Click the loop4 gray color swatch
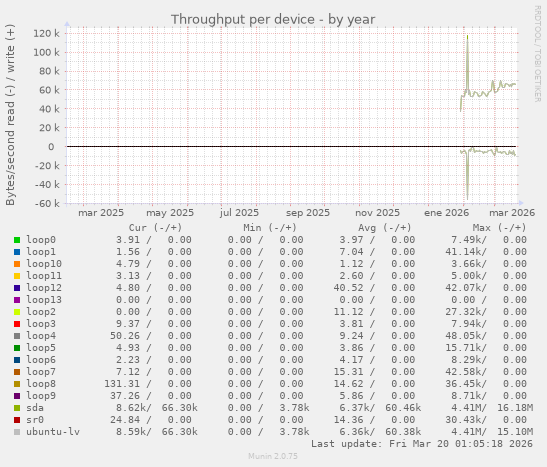This screenshot has width=547, height=467. point(17,336)
